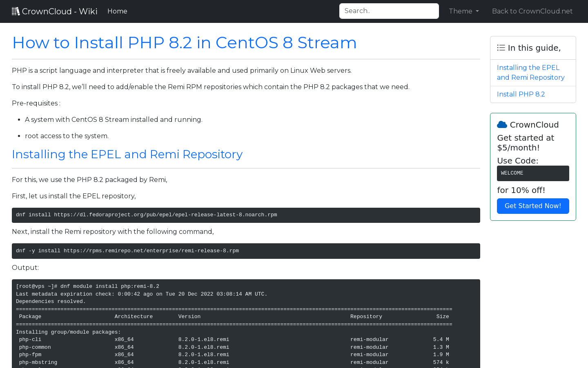Click the A system with CentOS 8 Stream bullet
588x368 pixels.
click(114, 119)
